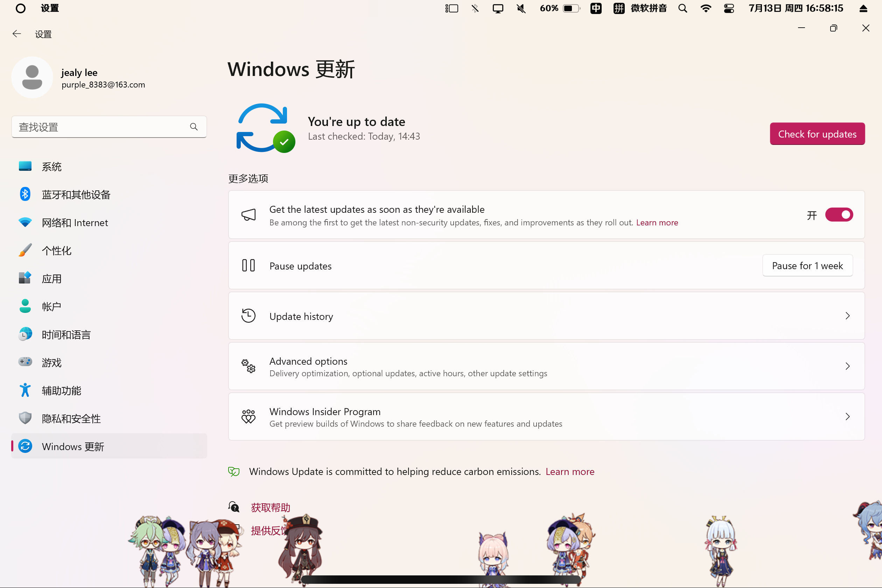This screenshot has width=882, height=588.
Task: Click the device list icon in menu bar
Action: [x=452, y=8]
